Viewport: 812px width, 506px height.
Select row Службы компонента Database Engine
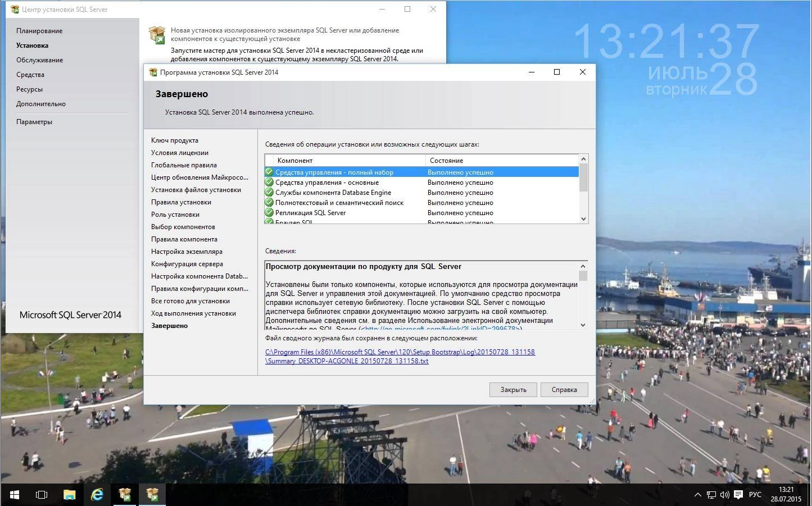(421, 193)
